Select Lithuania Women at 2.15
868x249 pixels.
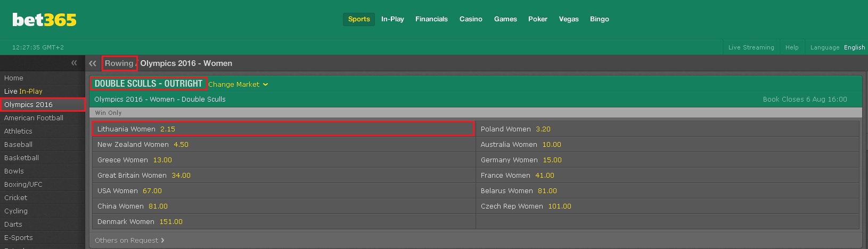(x=283, y=129)
